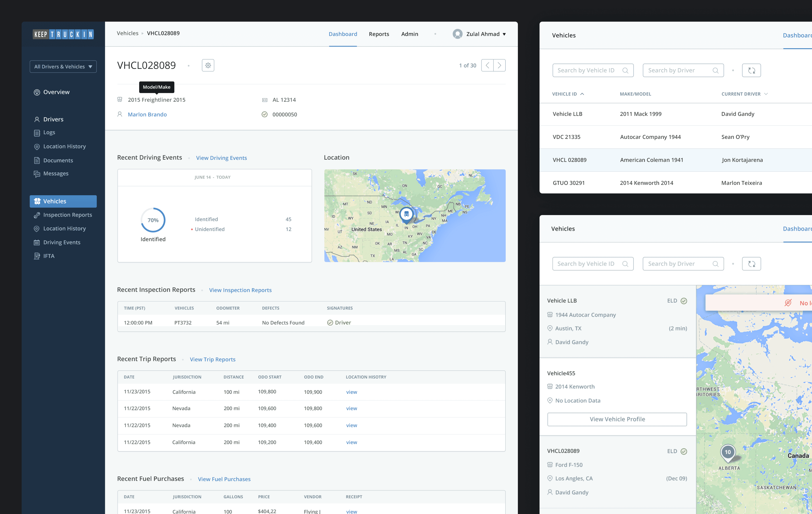The width and height of the screenshot is (812, 514).
Task: Go to previous vehicle arrow
Action: point(487,65)
